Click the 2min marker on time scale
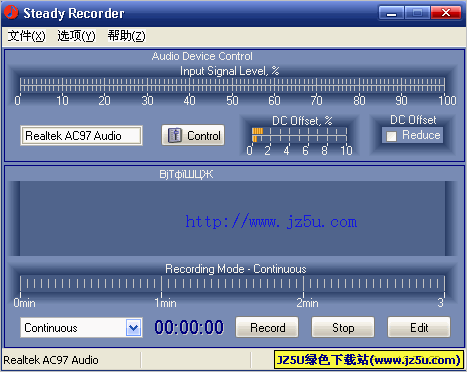 coord(307,303)
